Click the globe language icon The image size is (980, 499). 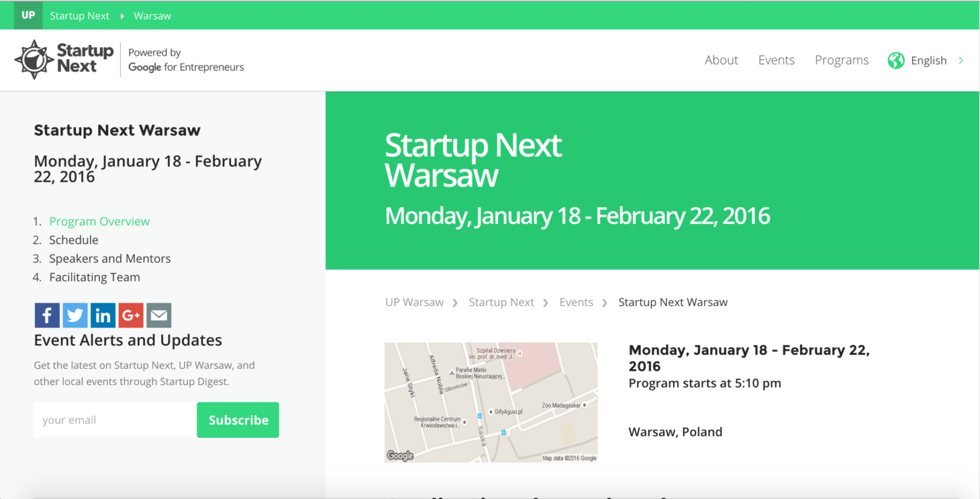(896, 60)
